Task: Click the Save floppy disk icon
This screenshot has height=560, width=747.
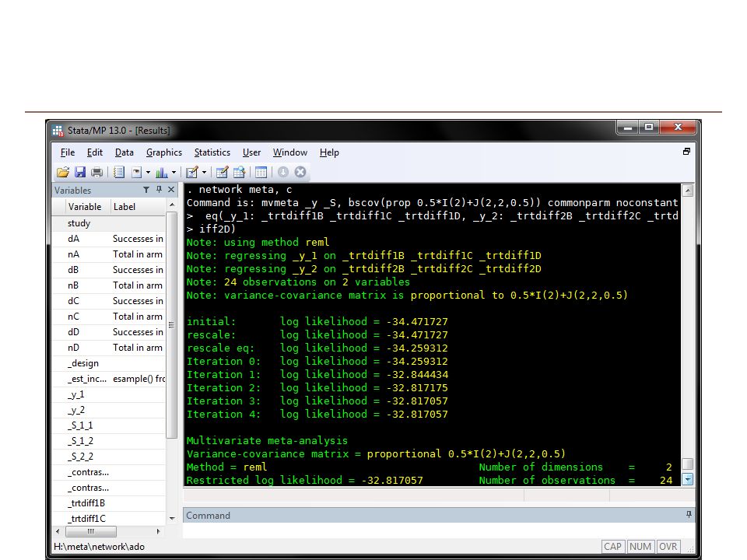Action: pos(80,173)
